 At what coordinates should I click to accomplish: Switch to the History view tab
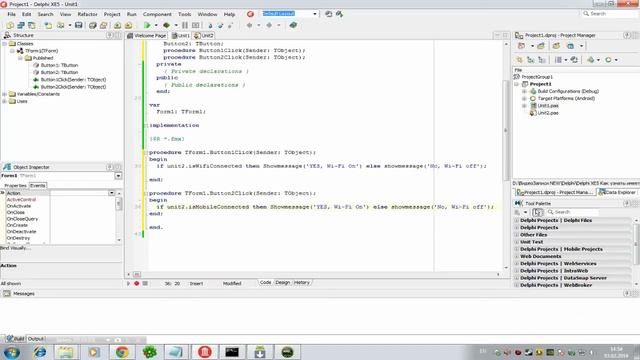click(x=302, y=282)
